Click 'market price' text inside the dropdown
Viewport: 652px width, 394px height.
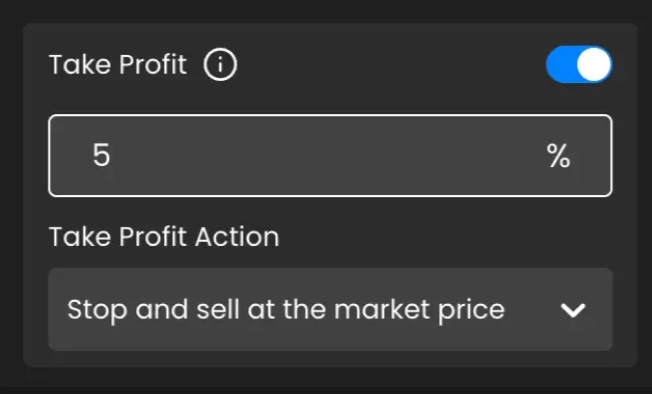point(419,310)
